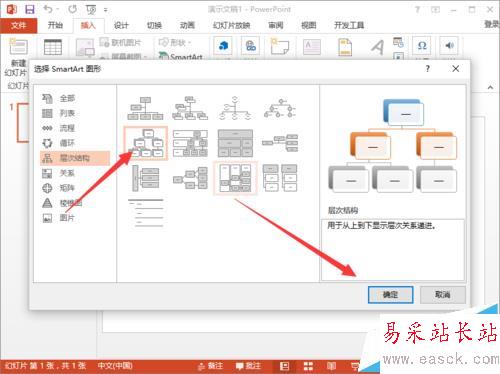Click the Text Box icon
The image size is (500, 374).
coord(312,47)
